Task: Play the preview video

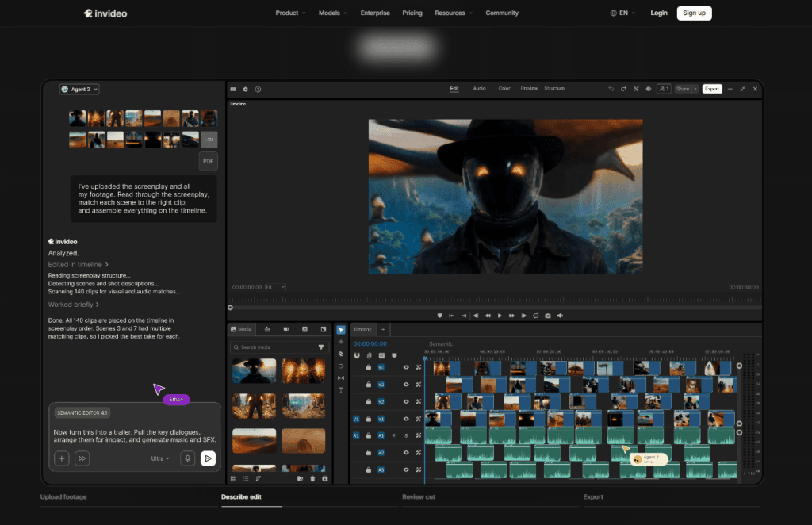Action: [500, 316]
